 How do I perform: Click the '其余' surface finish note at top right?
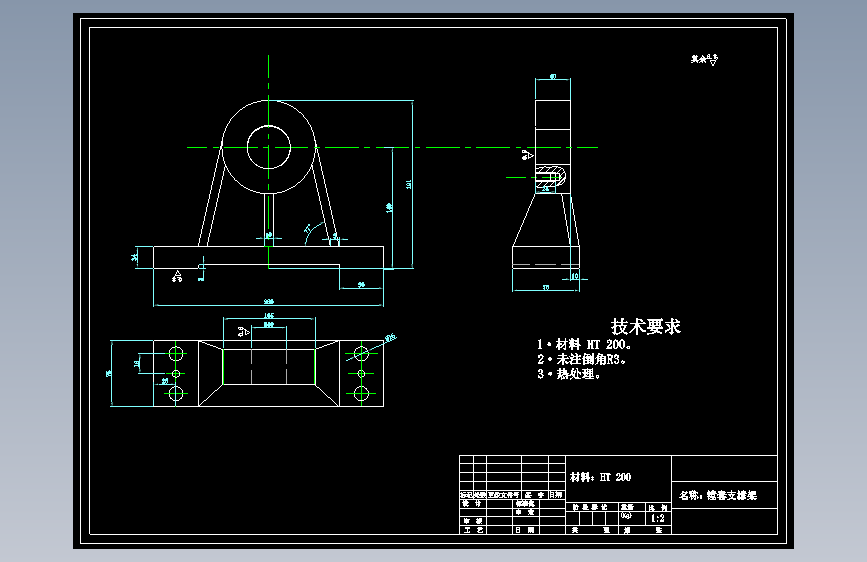[x=704, y=59]
